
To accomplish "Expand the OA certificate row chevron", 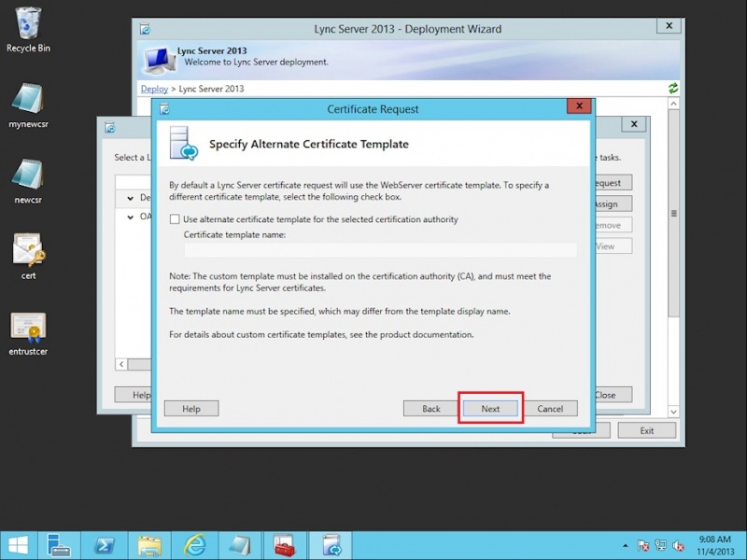I will coord(131,217).
